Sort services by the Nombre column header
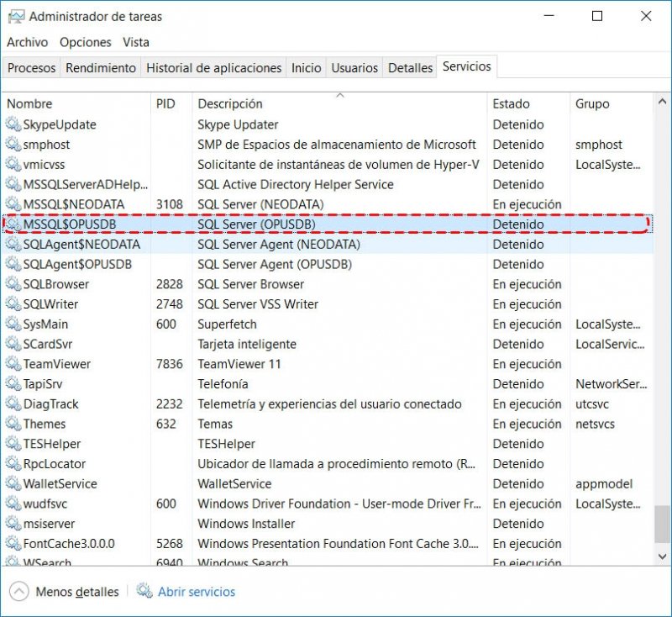Viewport: 672px width, 617px height. click(29, 104)
